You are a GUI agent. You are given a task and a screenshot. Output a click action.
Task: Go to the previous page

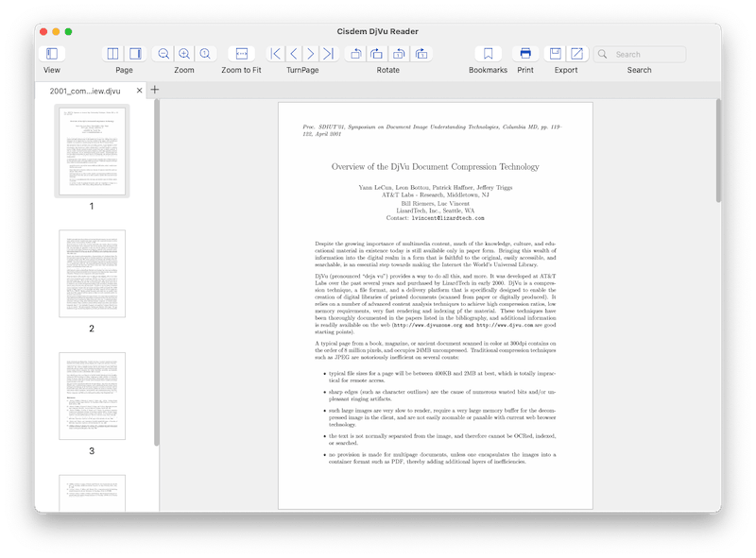[x=294, y=54]
